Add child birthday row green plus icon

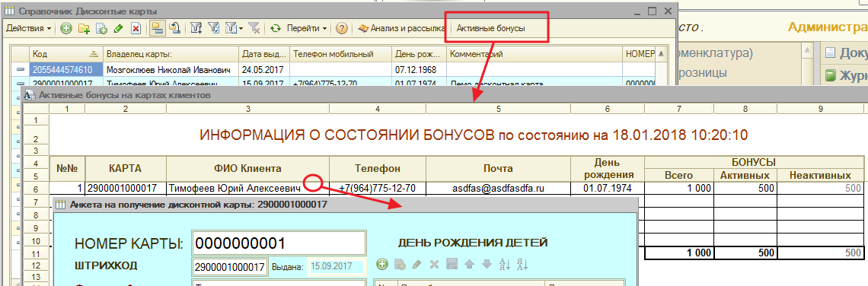381,265
